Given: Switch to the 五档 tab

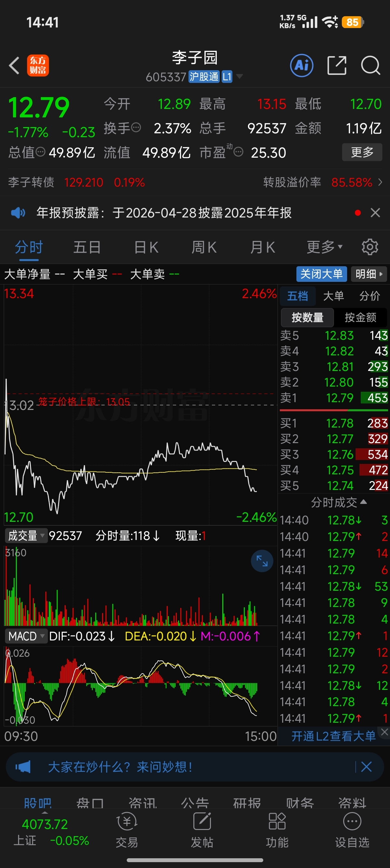Looking at the screenshot, I should 297,296.
